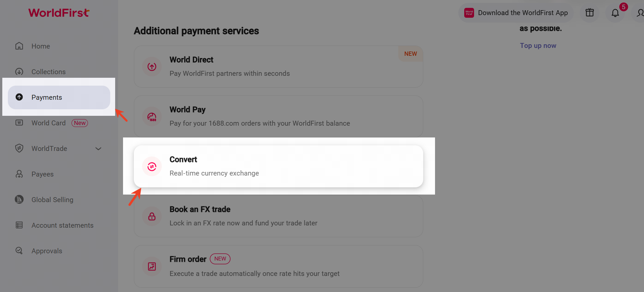Click the Home sidebar icon
The width and height of the screenshot is (644, 292).
pyautogui.click(x=19, y=46)
